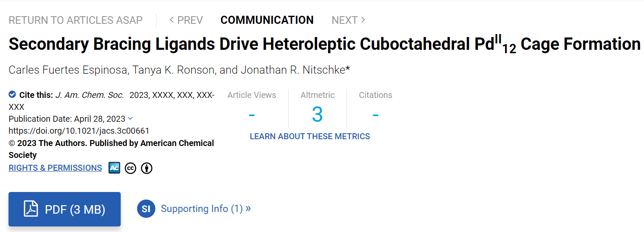Click the blue checkmark beside Cite this

coord(12,95)
